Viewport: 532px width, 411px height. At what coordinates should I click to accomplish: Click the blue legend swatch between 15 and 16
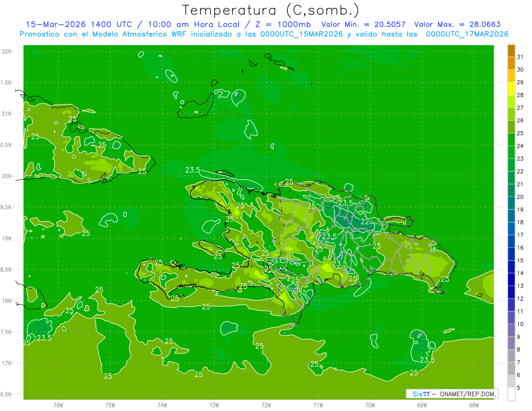(511, 254)
